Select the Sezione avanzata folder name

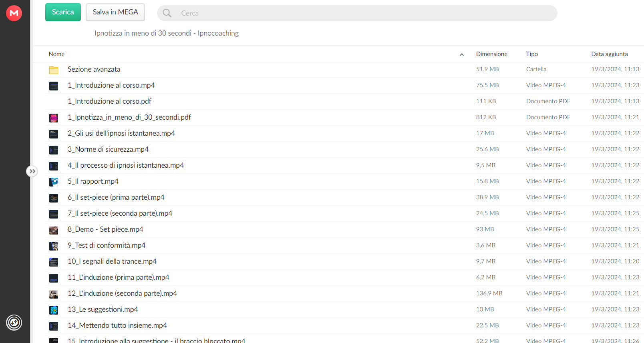(94, 69)
